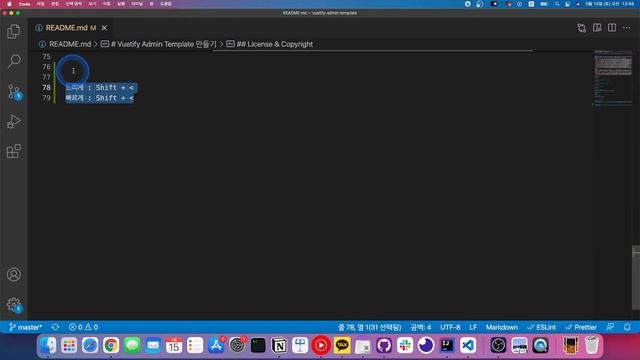Click the master branch in status bar
The image size is (640, 360).
(x=25, y=327)
